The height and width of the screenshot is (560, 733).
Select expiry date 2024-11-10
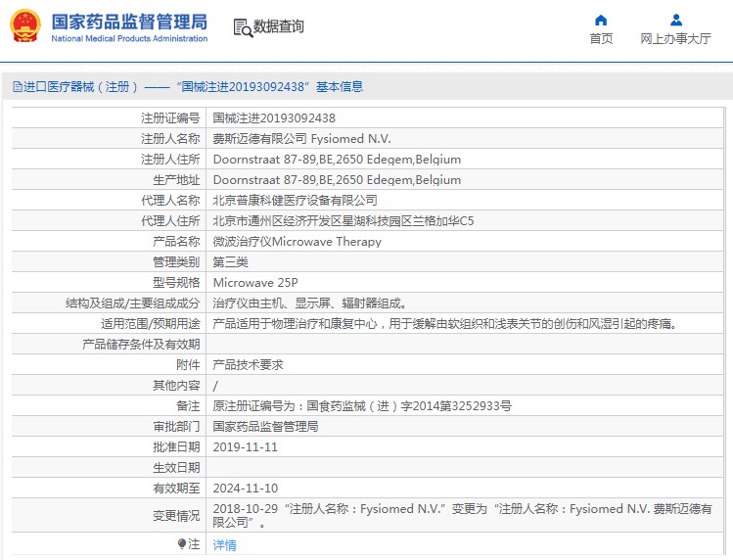pyautogui.click(x=245, y=489)
